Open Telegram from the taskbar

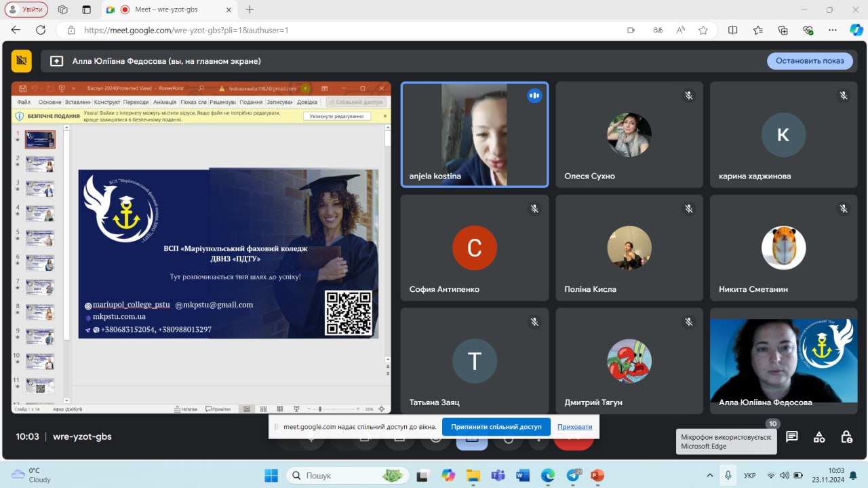(x=573, y=476)
